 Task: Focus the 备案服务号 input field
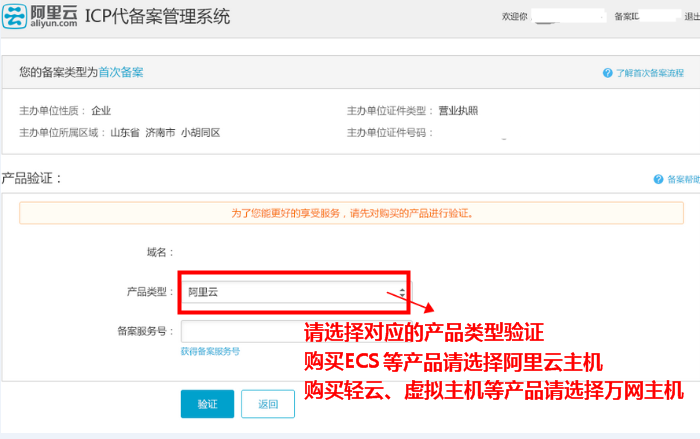[240, 331]
